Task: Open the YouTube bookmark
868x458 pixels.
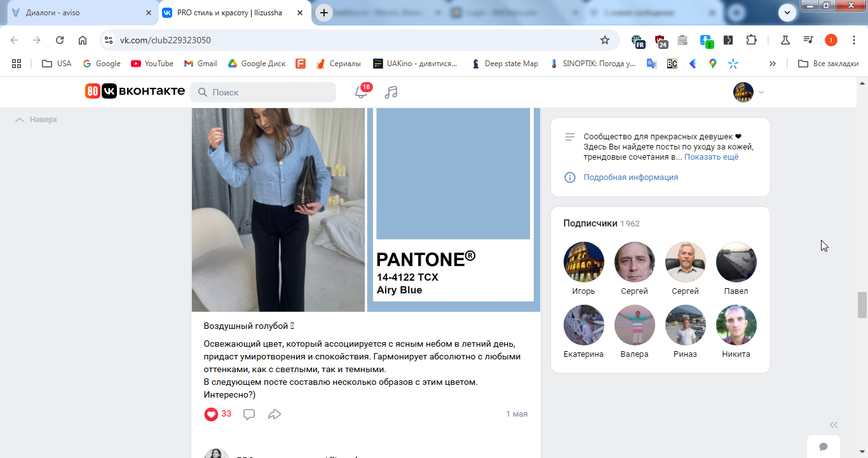Action: 152,64
